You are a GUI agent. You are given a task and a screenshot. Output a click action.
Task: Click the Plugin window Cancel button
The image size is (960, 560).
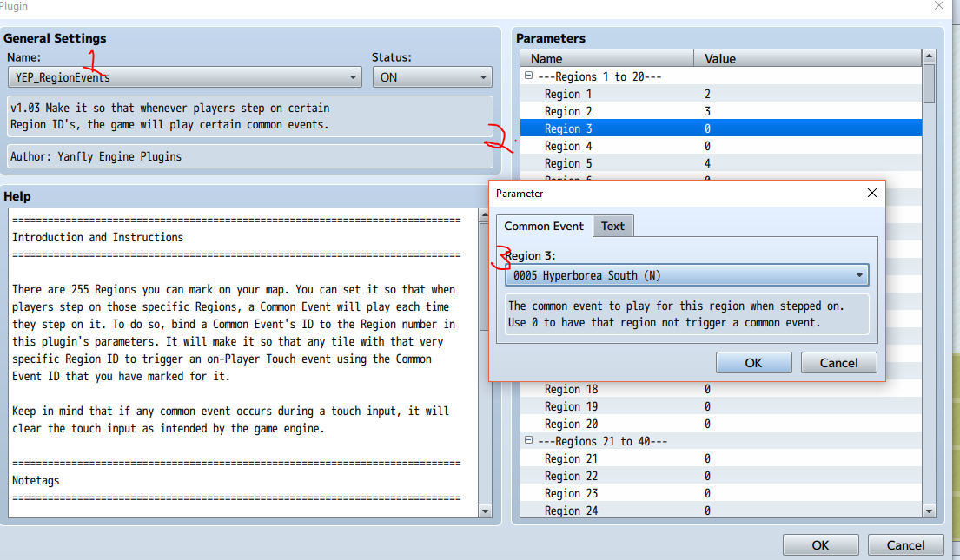905,545
